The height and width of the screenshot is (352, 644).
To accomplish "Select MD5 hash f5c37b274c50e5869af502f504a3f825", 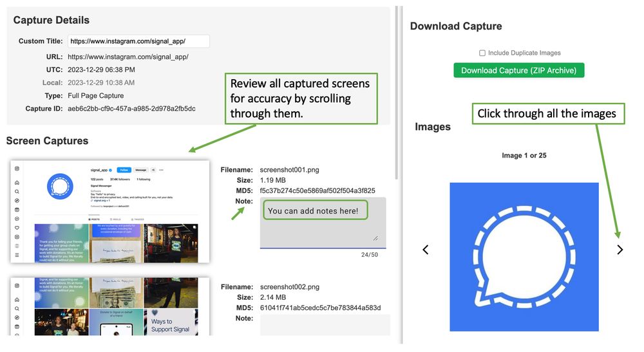I will (x=317, y=190).
